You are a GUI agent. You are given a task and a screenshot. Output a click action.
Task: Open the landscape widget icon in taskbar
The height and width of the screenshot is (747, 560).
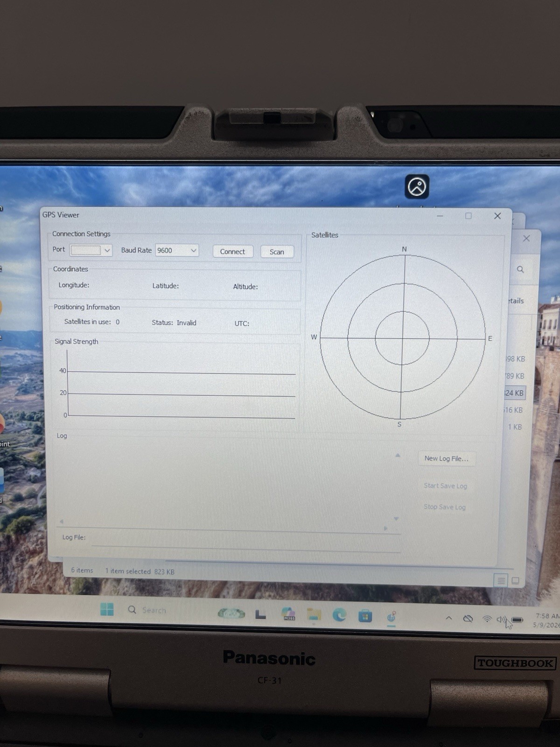[231, 613]
